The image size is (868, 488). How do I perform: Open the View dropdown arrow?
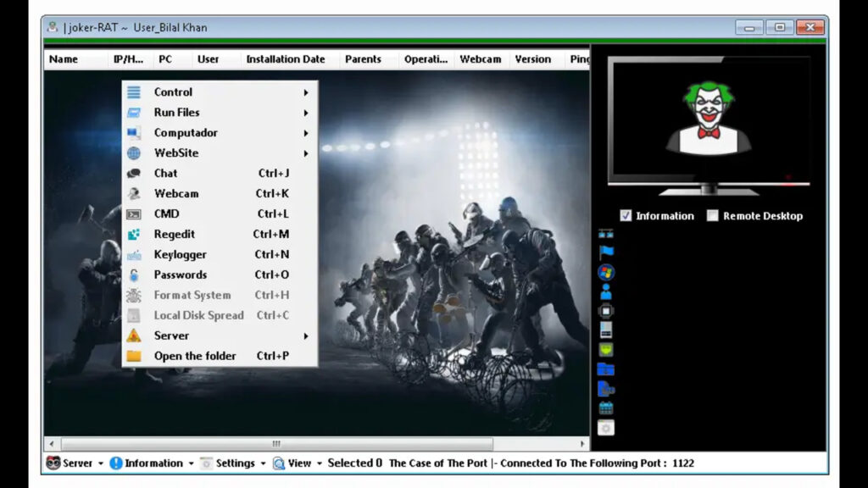[320, 463]
